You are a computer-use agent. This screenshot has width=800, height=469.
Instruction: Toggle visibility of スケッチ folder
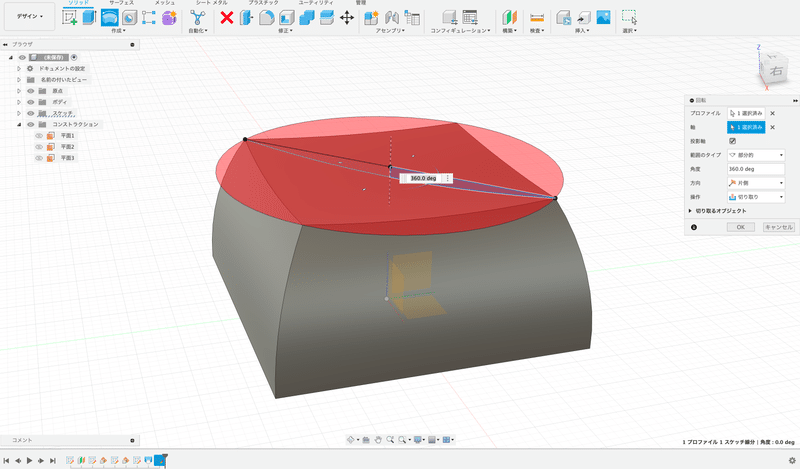tap(31, 113)
